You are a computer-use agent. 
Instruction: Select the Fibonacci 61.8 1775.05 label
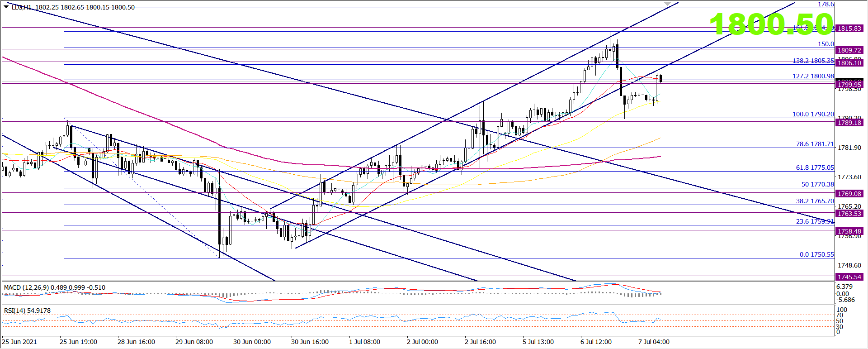click(x=815, y=167)
